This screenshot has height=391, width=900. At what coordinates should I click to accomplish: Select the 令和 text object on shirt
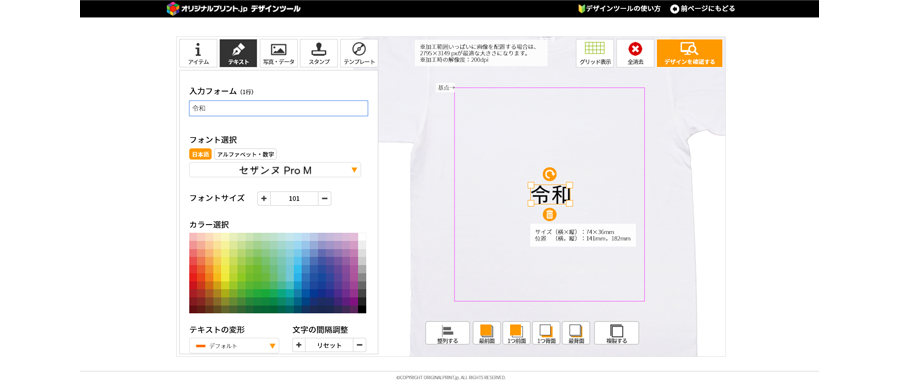(x=550, y=195)
